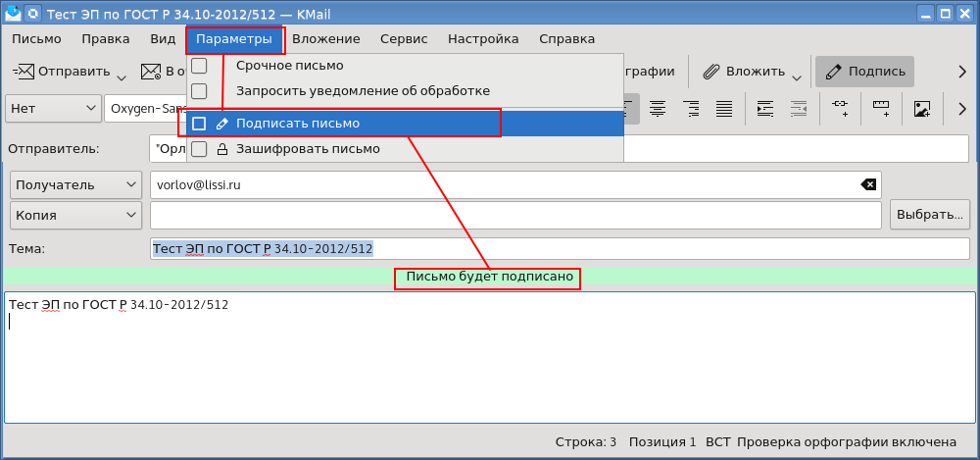
Task: Change the Копия recipient type dropdown
Action: coord(75,215)
